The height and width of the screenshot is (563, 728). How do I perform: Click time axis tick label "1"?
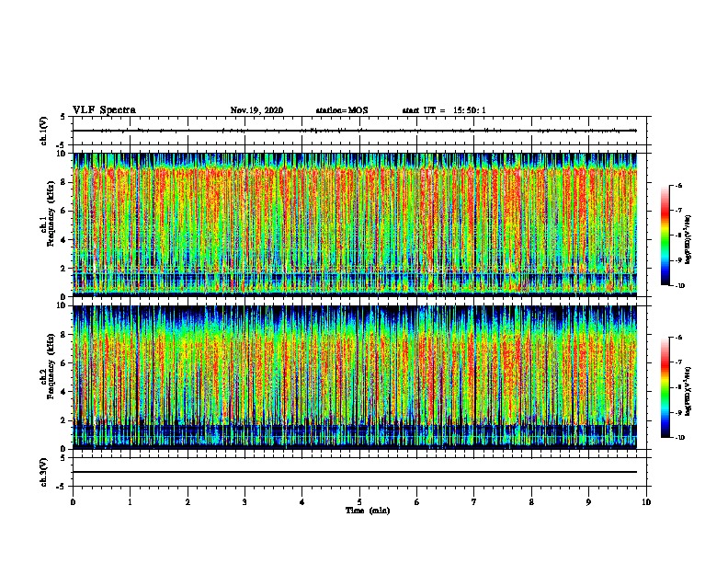pyautogui.click(x=130, y=502)
